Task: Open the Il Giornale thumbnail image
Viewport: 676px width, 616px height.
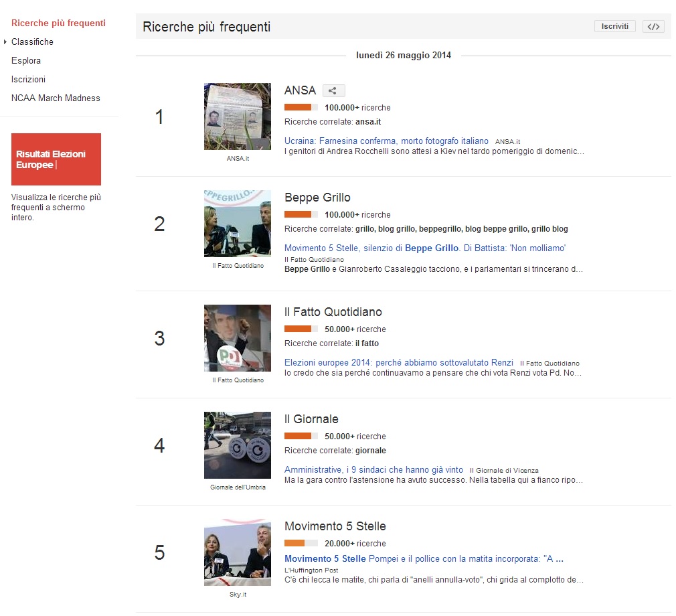Action: [x=238, y=445]
